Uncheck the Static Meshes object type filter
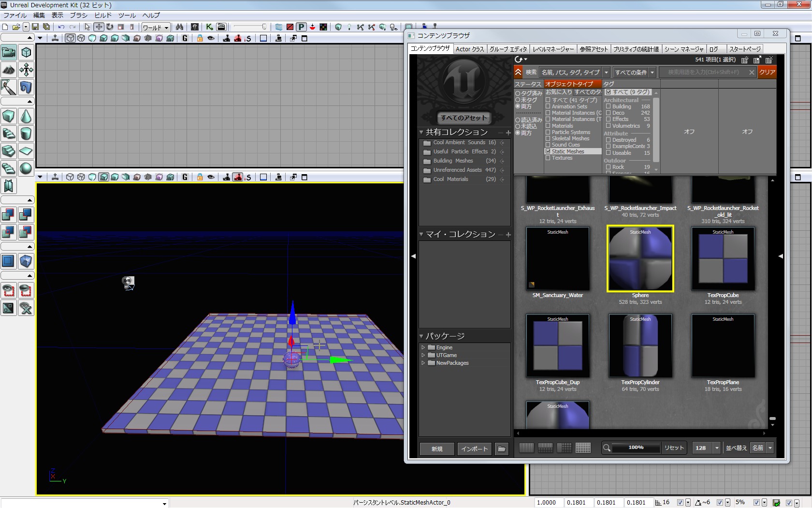812x508 pixels. 548,151
